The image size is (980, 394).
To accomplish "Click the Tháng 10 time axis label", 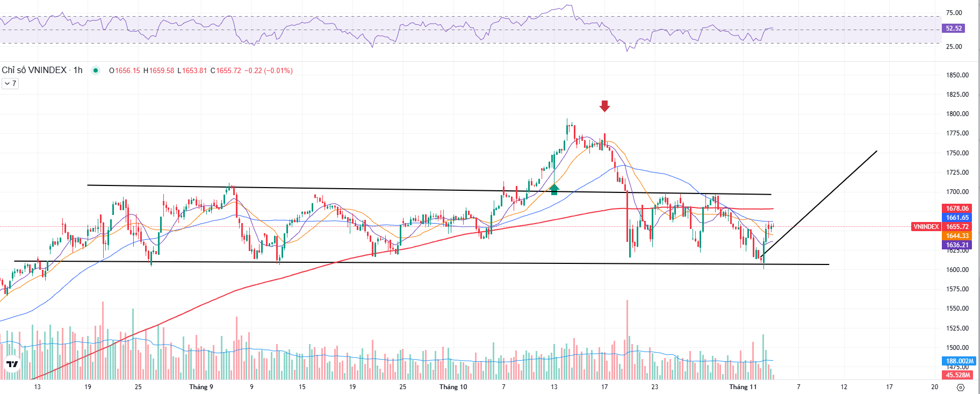I will pos(453,387).
